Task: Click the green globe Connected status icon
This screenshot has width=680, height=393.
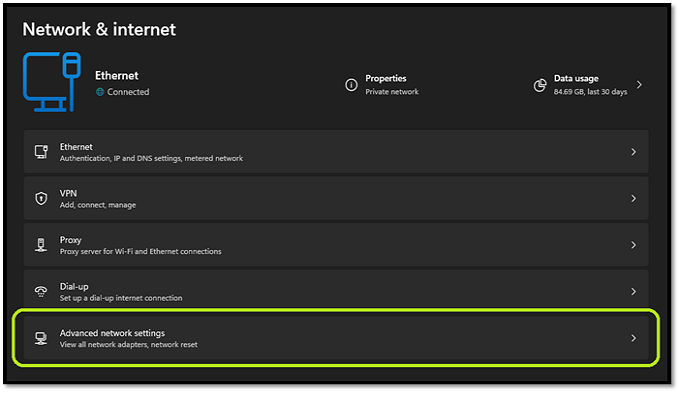Action: (100, 92)
